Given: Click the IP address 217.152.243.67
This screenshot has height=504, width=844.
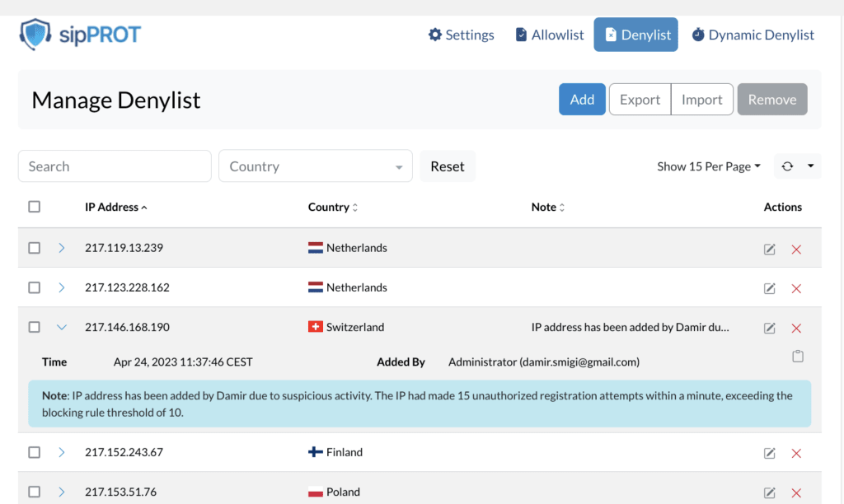Looking at the screenshot, I should coord(124,452).
